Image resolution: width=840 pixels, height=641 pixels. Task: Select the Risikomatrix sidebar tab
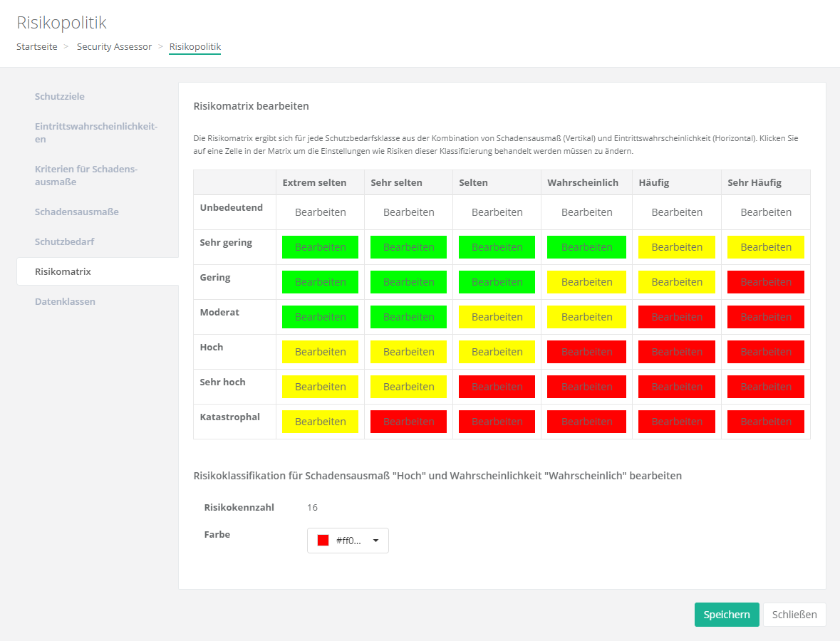[x=63, y=271]
